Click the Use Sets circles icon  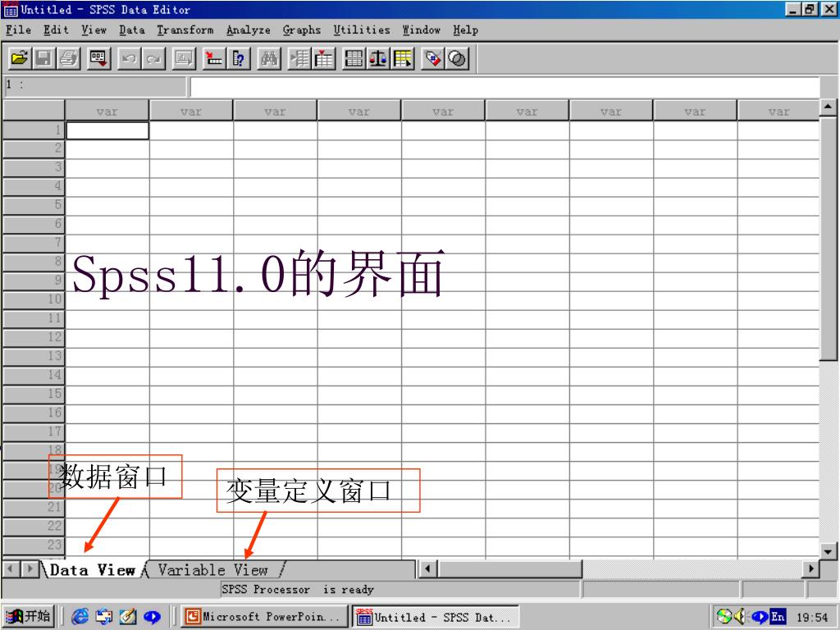[x=457, y=58]
